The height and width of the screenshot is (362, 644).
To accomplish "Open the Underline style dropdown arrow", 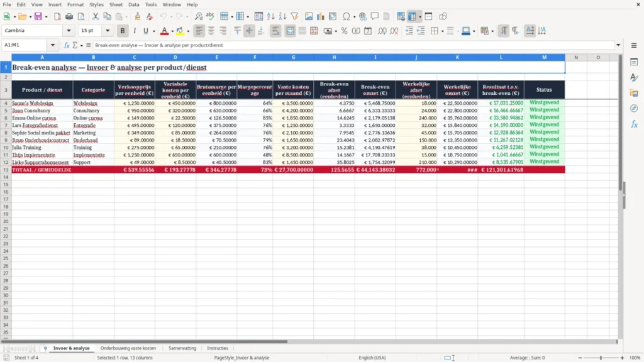I will coord(153,31).
